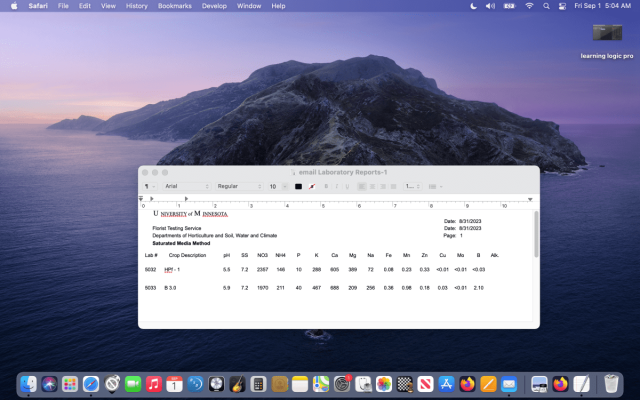
Task: Launch Calculator from the dock
Action: pos(258,384)
